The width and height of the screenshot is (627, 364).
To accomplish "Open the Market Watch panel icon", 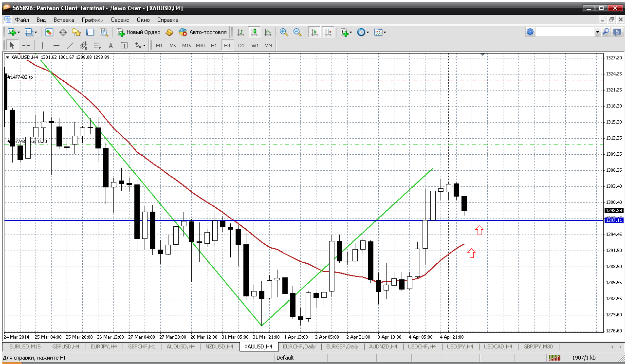I will [x=49, y=32].
